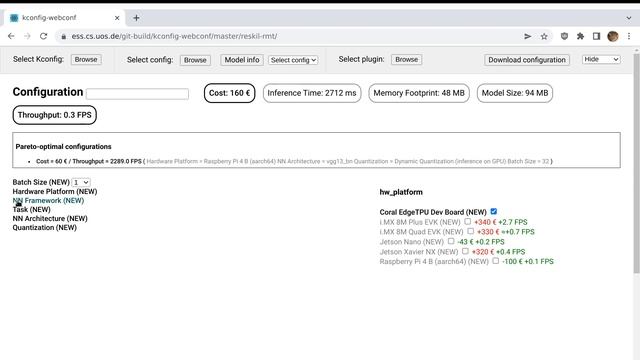
Task: Click the hw_platform heading
Action: tap(401, 192)
